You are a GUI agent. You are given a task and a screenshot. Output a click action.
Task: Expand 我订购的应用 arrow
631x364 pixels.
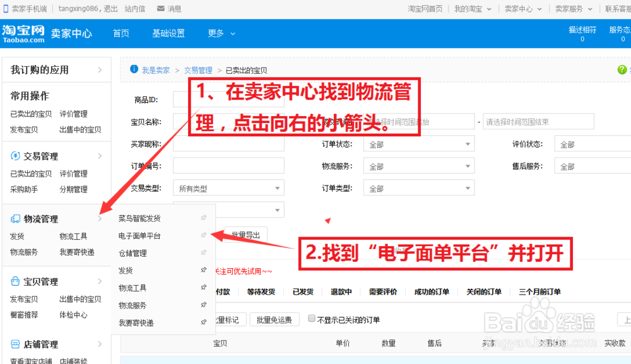[x=100, y=70]
